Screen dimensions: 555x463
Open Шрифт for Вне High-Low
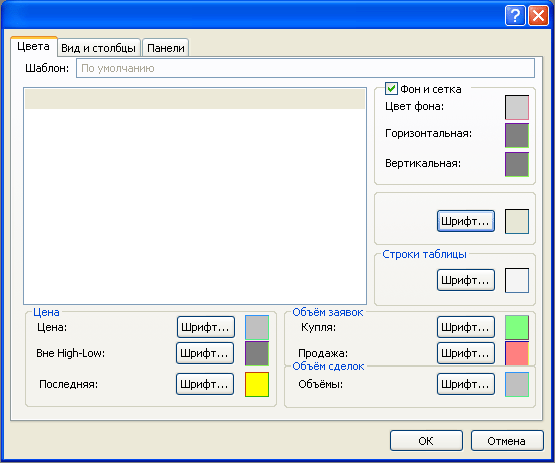coord(205,353)
